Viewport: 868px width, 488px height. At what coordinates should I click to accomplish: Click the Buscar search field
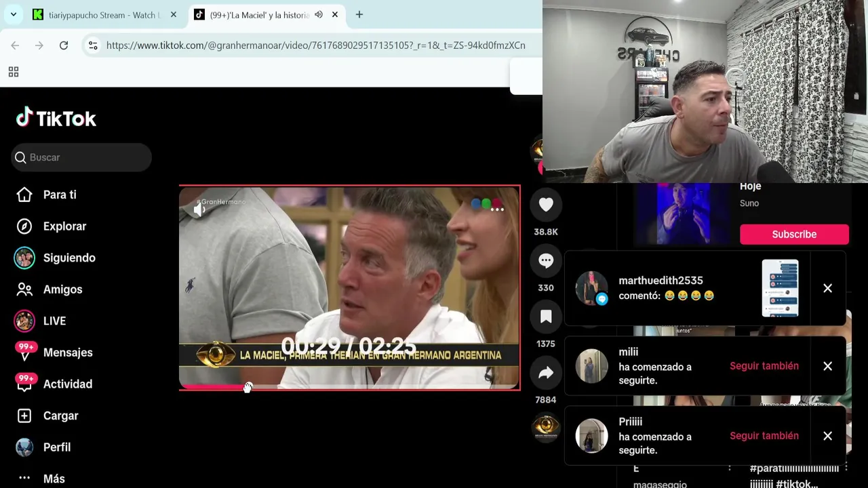pyautogui.click(x=81, y=157)
